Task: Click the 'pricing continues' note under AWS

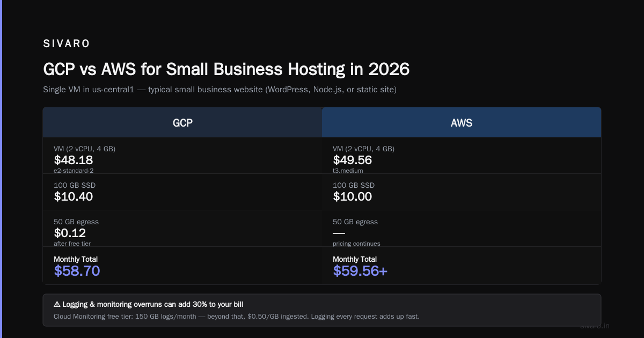Action: pos(356,244)
